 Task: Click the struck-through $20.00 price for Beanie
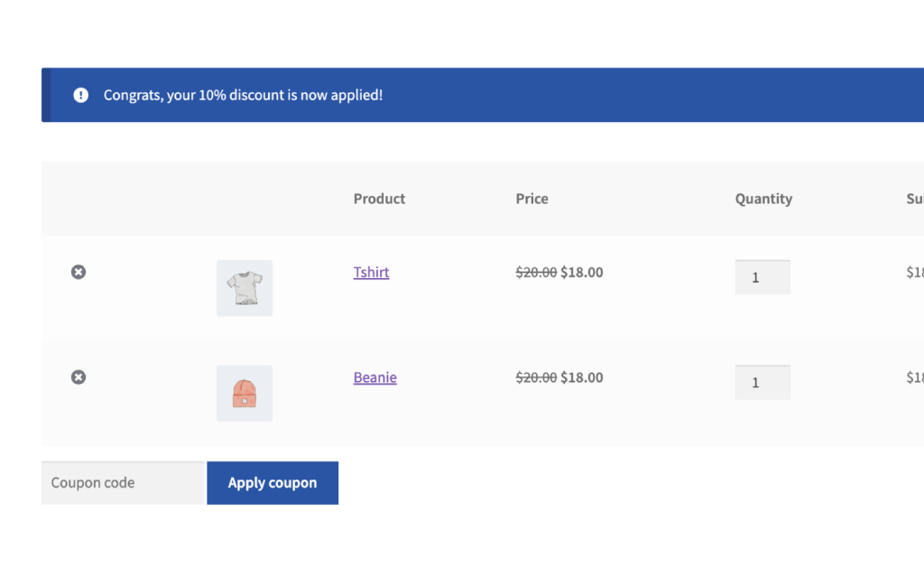pyautogui.click(x=536, y=377)
